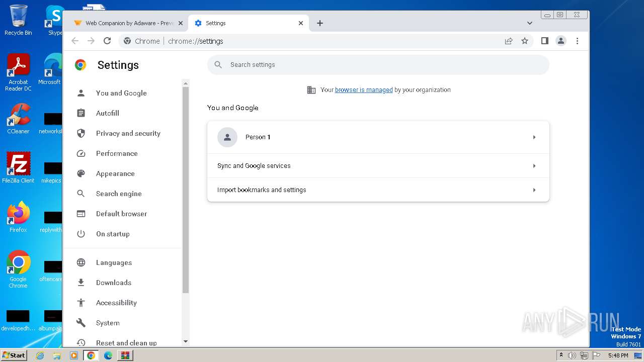This screenshot has height=362, width=644.
Task: Open the You and Google section
Action: tap(121, 93)
